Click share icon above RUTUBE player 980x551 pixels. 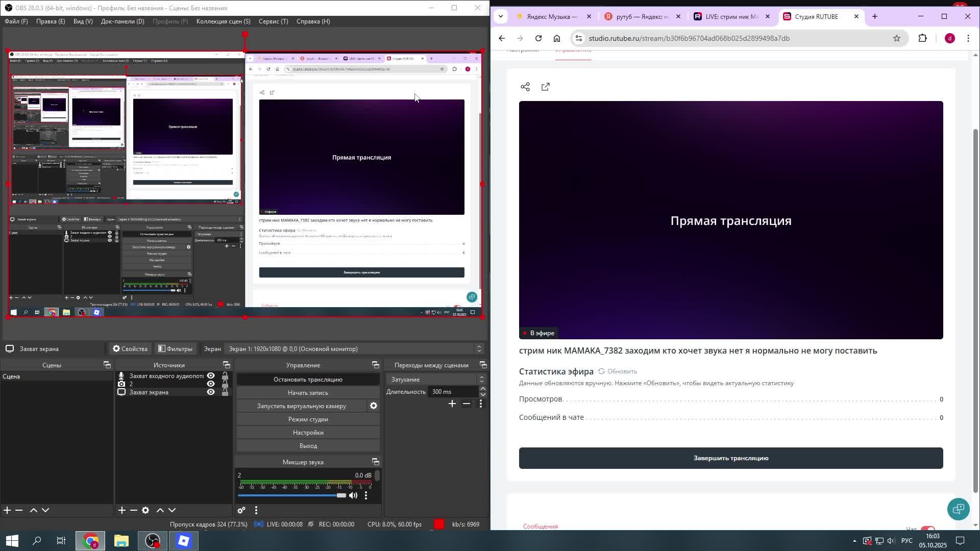coord(525,87)
